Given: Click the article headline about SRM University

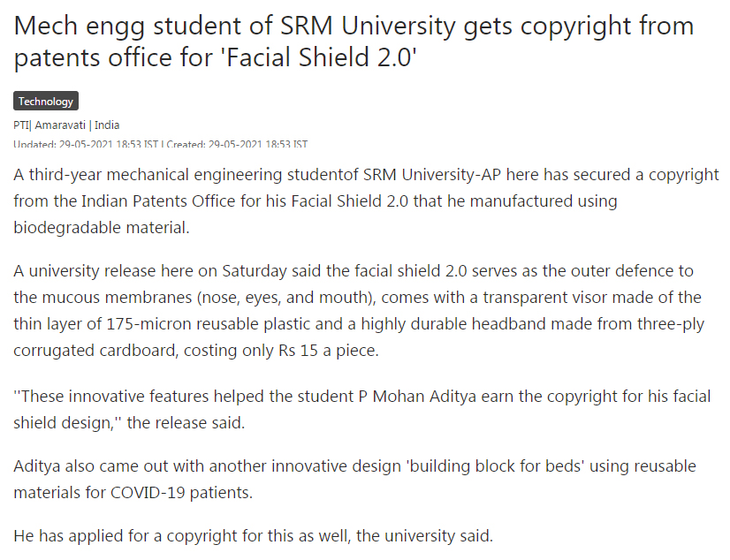Looking at the screenshot, I should click(354, 42).
